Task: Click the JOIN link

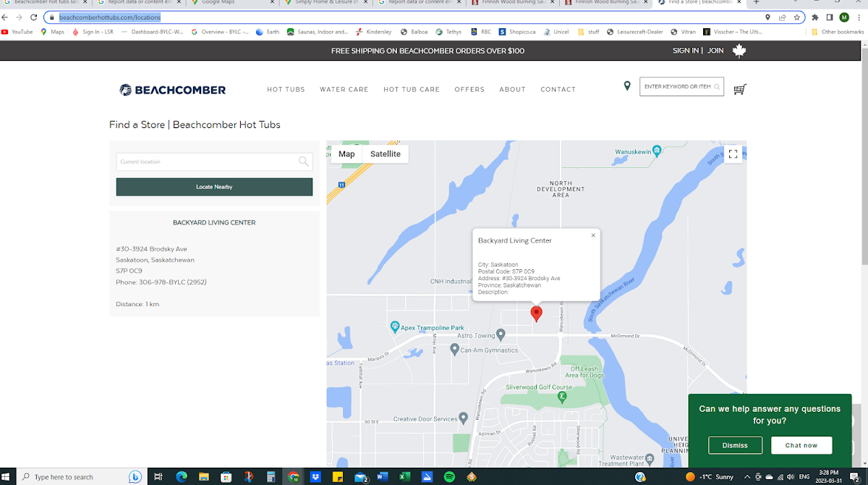Action: pos(715,51)
